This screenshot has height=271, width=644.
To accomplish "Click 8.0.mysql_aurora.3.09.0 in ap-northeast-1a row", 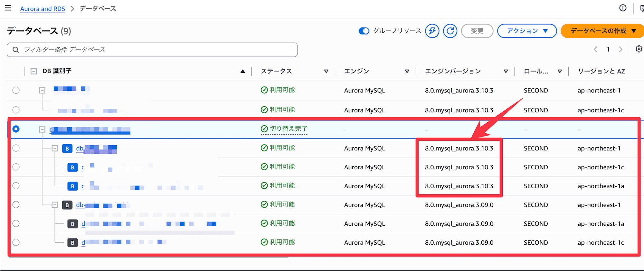I will 459,224.
